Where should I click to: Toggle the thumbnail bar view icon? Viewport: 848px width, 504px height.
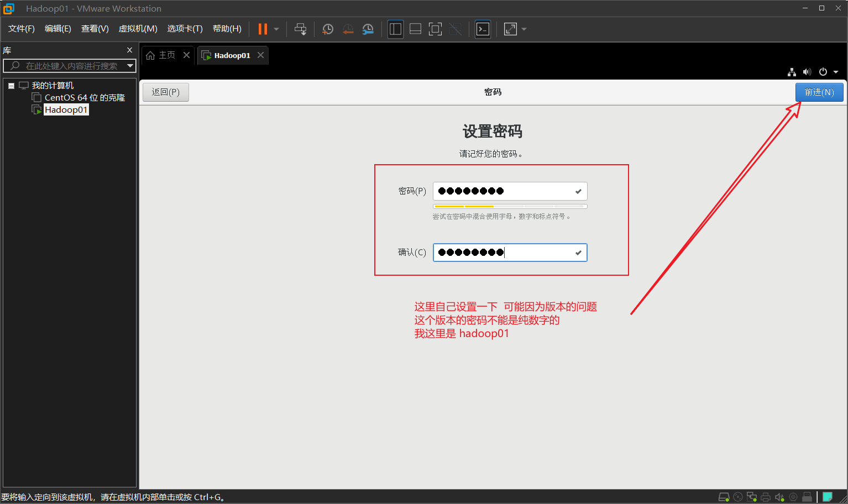415,29
